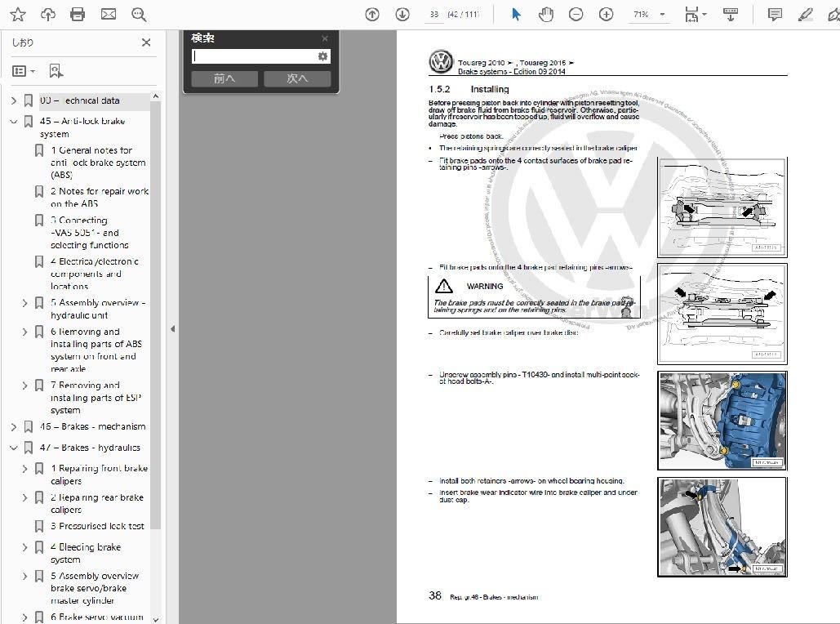Expand the 00 Technical data bookmark

(x=14, y=100)
